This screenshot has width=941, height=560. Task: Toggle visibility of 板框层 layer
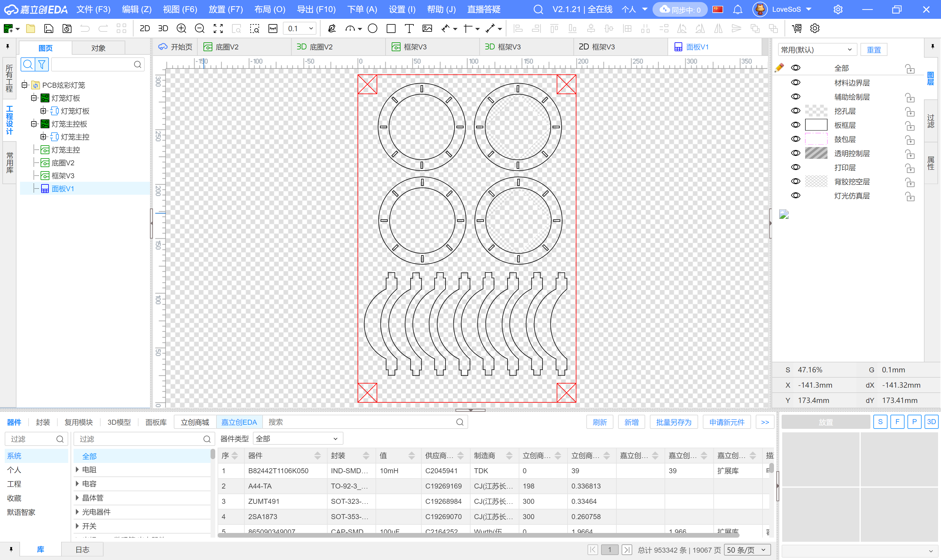(796, 125)
